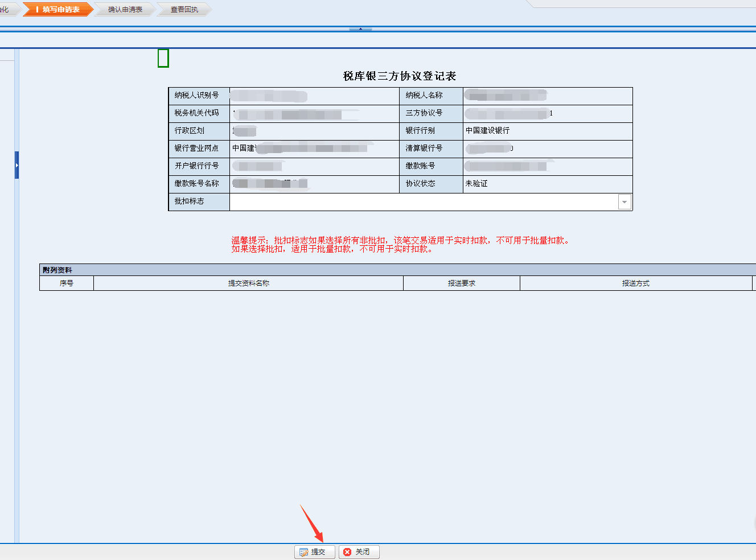Click the 附列资料 section header
756x560 pixels.
pyautogui.click(x=57, y=270)
